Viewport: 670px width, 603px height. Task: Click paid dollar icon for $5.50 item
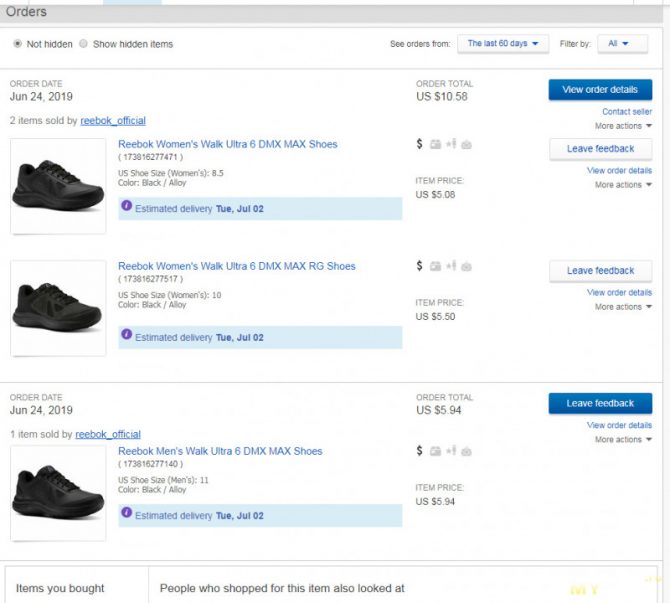(x=420, y=266)
